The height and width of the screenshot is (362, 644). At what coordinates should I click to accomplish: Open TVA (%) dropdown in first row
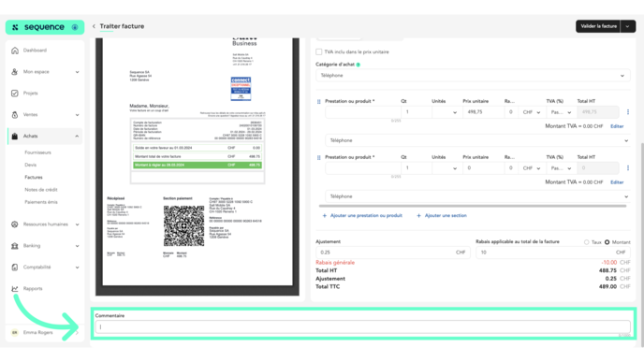pyautogui.click(x=561, y=112)
